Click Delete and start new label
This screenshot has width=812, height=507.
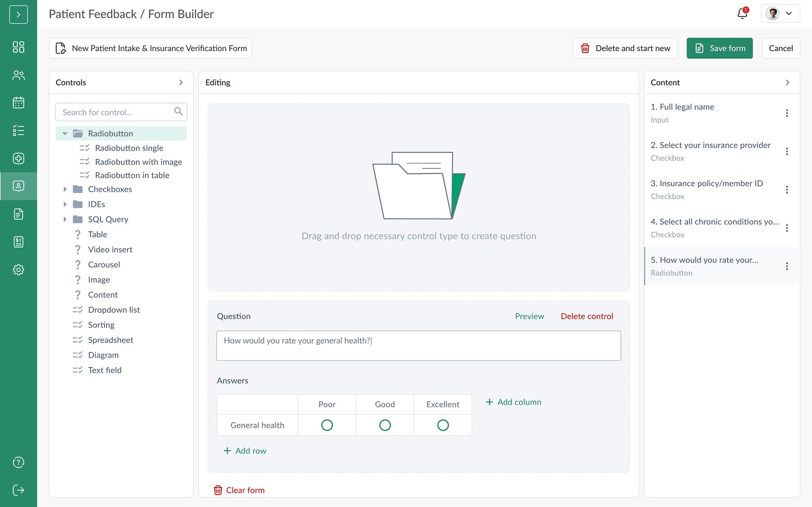coord(633,49)
